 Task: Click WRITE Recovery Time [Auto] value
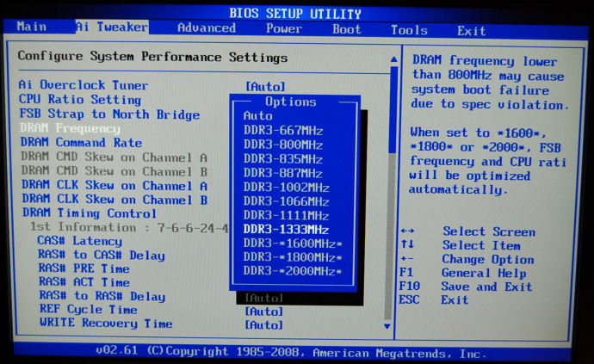[x=264, y=325]
